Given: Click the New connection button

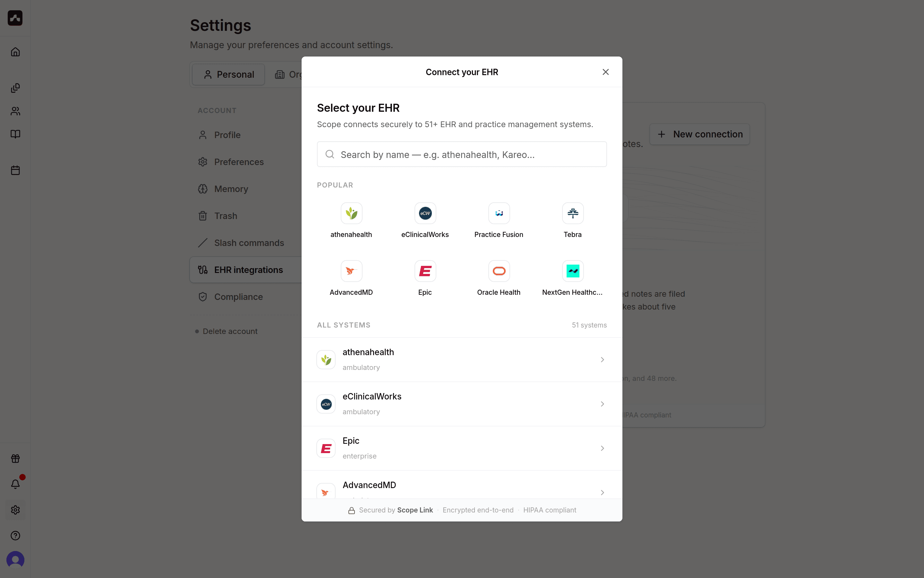Looking at the screenshot, I should tap(699, 134).
